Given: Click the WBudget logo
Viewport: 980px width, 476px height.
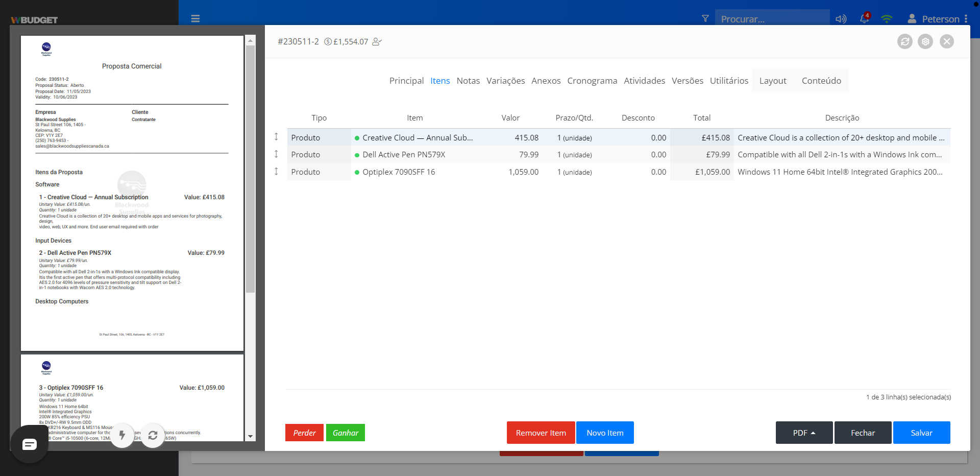Looking at the screenshot, I should click(x=34, y=20).
